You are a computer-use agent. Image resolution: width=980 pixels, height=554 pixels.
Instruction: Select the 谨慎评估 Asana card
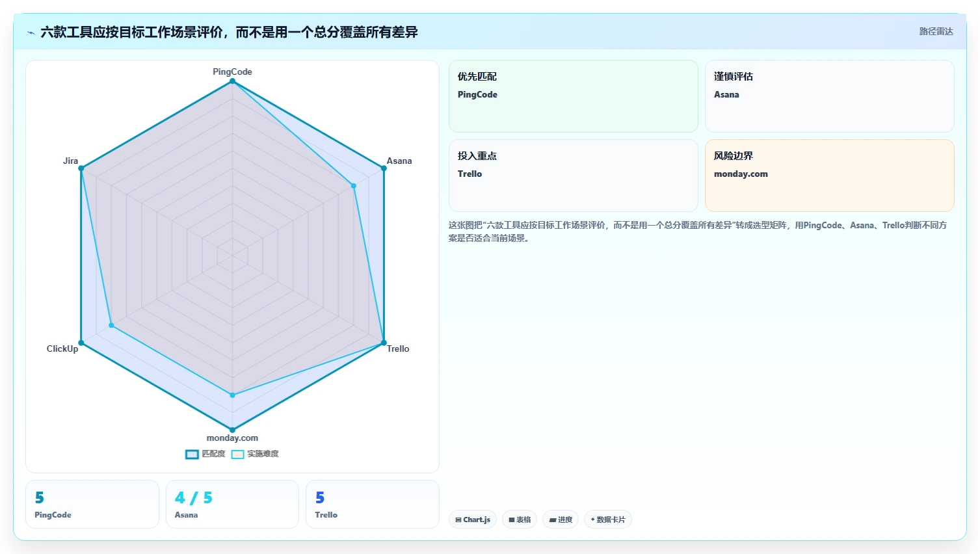click(829, 96)
